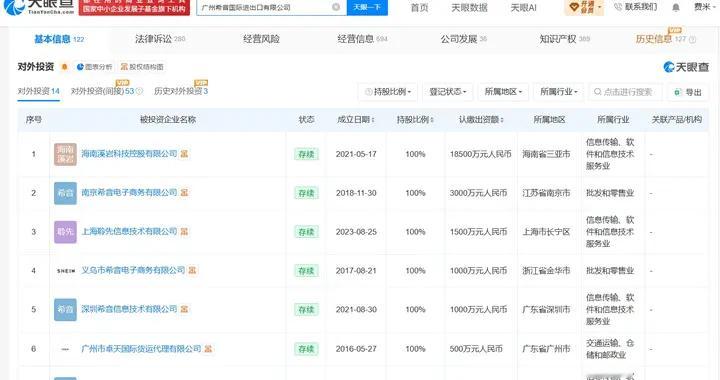This screenshot has height=380, width=720.
Task: Click equity chart icon beside 海南溪岩科技控股有限公司
Action: tap(184, 154)
